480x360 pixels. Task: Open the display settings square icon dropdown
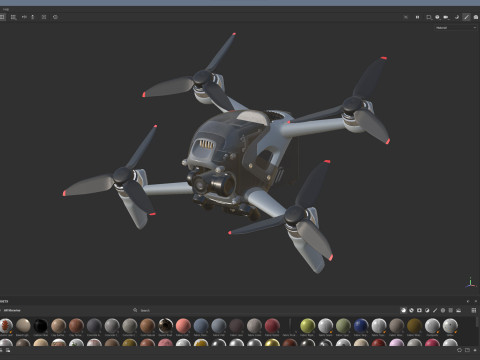tap(429, 17)
